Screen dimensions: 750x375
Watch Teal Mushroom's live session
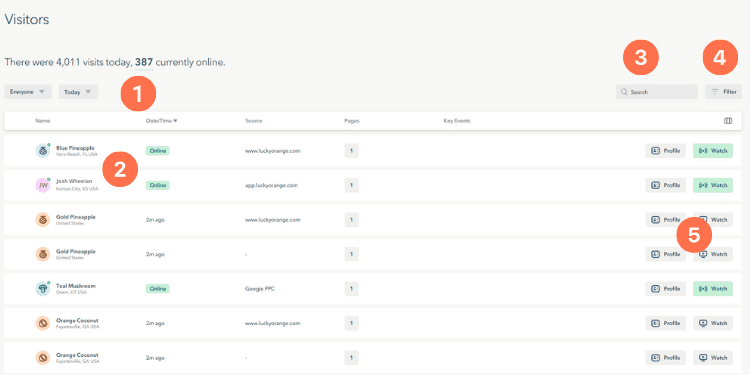pos(713,289)
